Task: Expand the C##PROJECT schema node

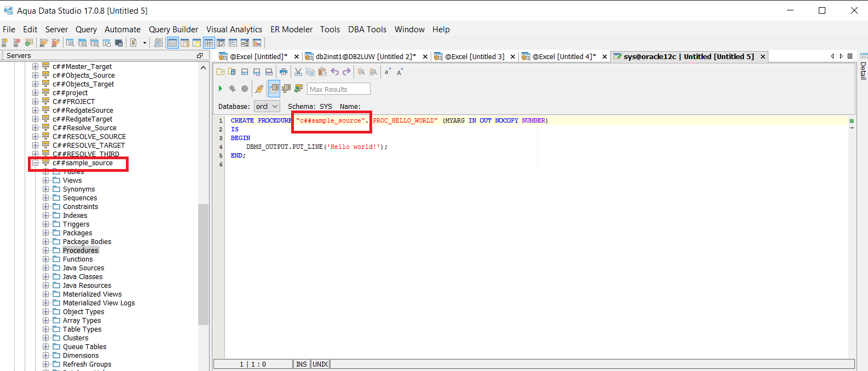Action: (x=36, y=102)
